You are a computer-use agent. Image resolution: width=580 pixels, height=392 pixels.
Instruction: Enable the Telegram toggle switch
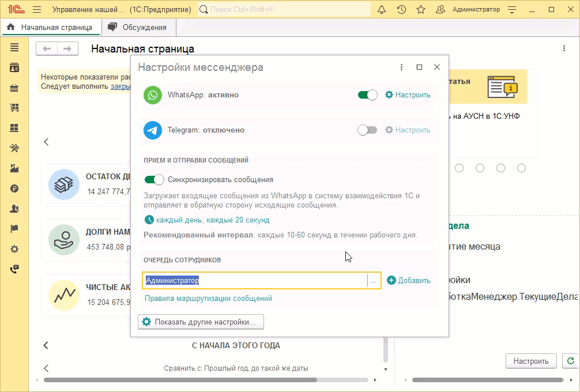tap(367, 130)
